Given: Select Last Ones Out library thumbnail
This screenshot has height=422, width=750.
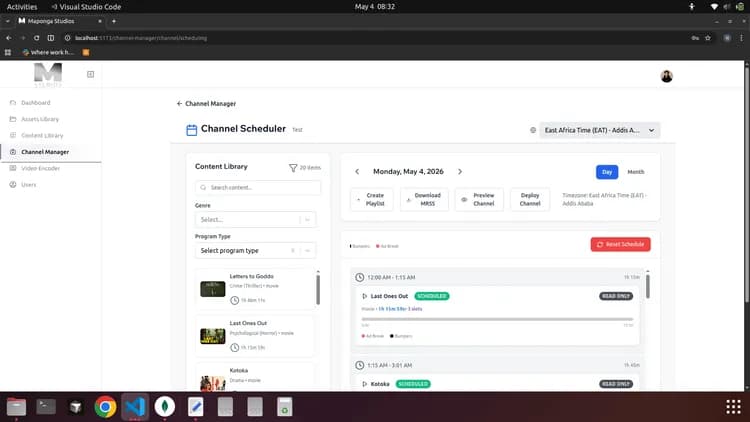Looking at the screenshot, I should (212, 336).
